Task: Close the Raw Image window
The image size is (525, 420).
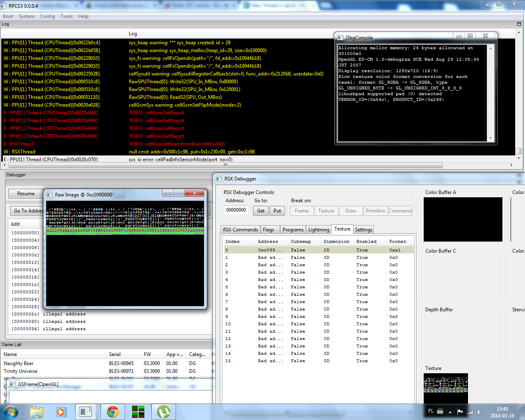Action: (x=194, y=193)
